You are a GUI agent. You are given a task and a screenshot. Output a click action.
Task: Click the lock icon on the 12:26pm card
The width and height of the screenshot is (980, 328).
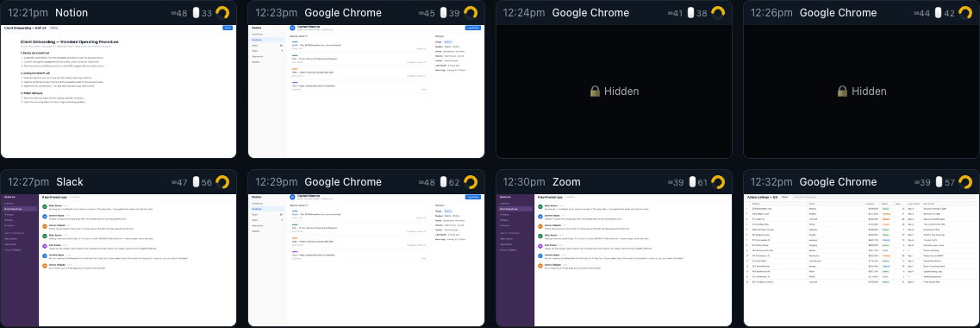tap(842, 91)
